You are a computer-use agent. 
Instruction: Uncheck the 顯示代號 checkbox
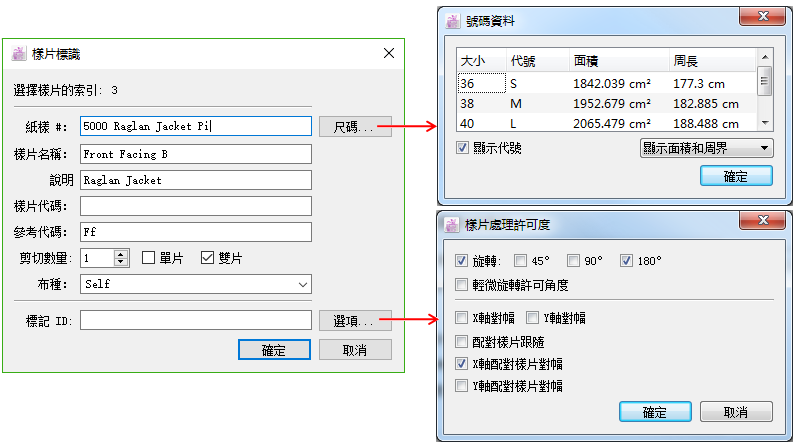(x=462, y=148)
